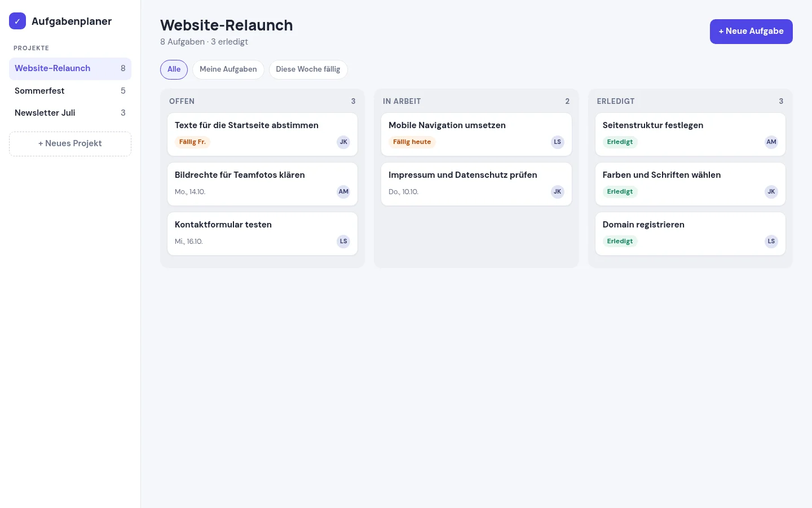Open the Kontaktformular testen task
This screenshot has width=812, height=508.
[262, 234]
